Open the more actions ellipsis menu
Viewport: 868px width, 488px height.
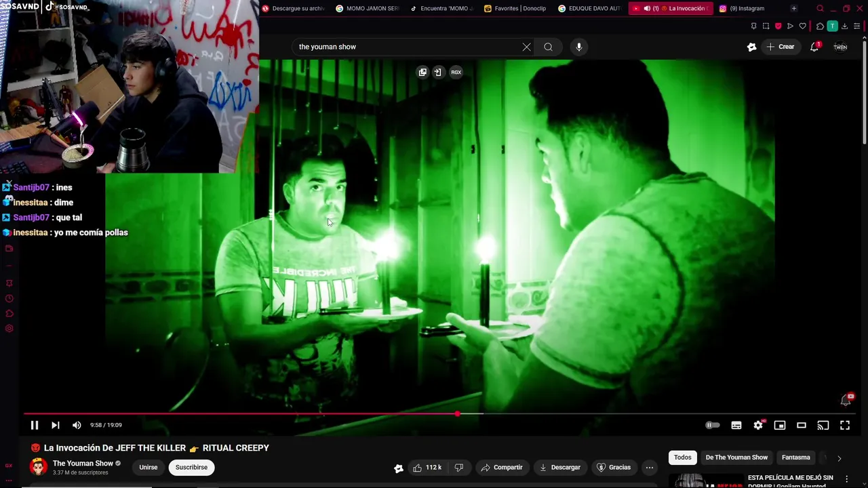[x=650, y=468]
